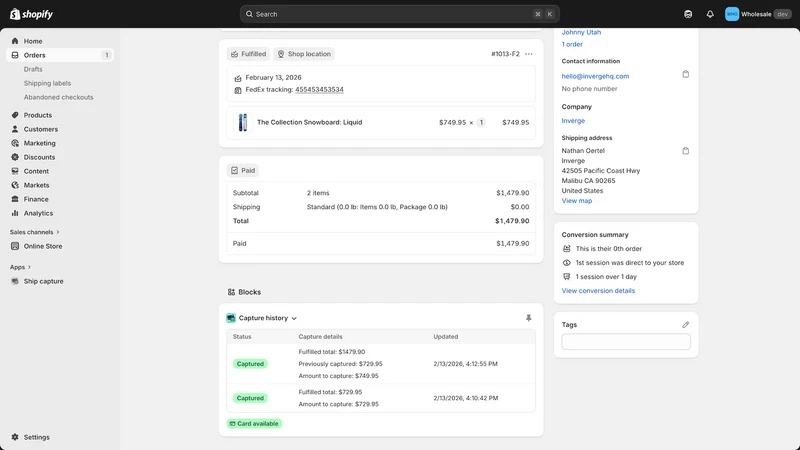Open the Wholesale store account menu
Image resolution: width=800 pixels, height=450 pixels.
(x=758, y=14)
